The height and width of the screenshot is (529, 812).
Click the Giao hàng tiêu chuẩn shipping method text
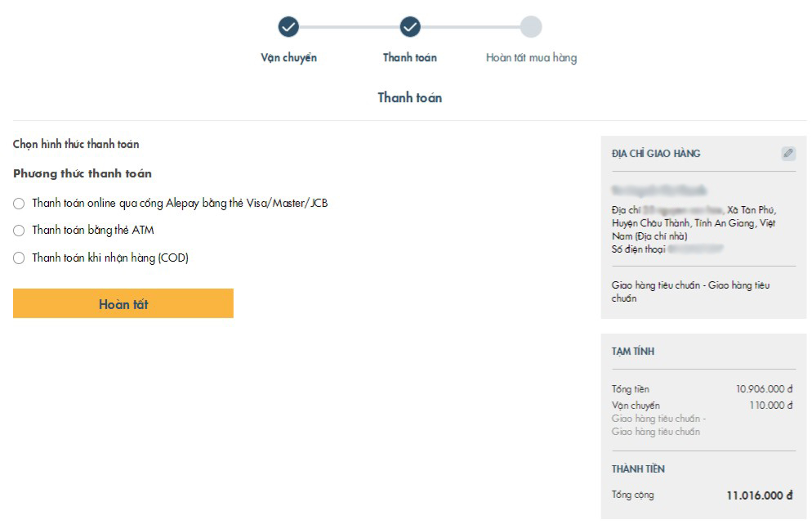tap(690, 292)
